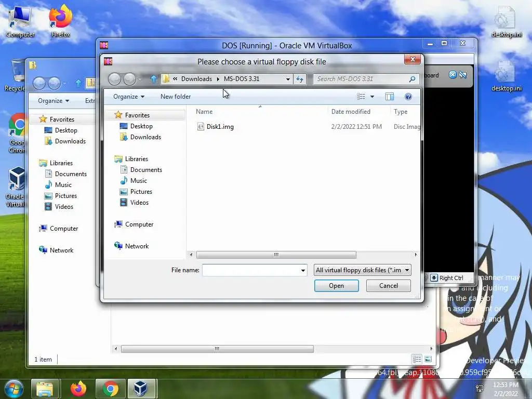Image resolution: width=532 pixels, height=399 pixels.
Task: Open the Computer desktop icon
Action: [x=20, y=21]
